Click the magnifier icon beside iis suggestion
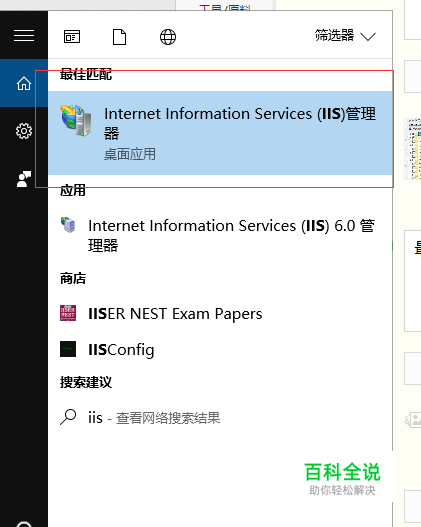This screenshot has width=421, height=527. tap(68, 417)
